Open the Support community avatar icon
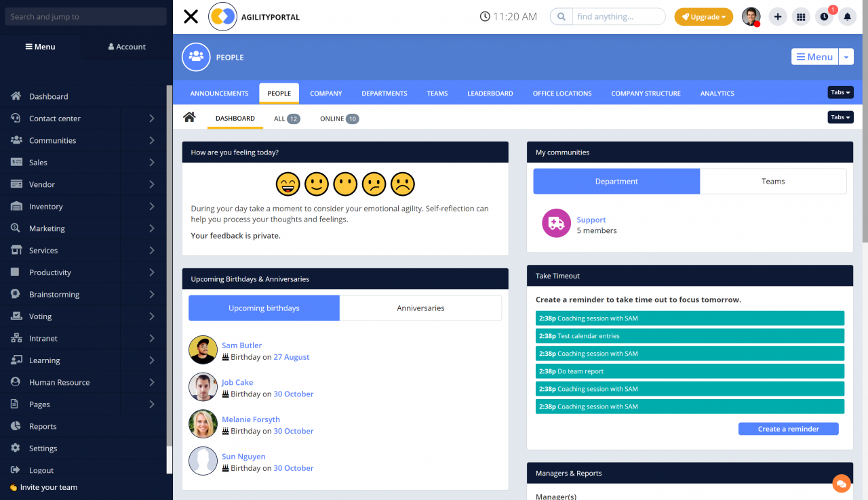This screenshot has height=500, width=868. tap(556, 222)
